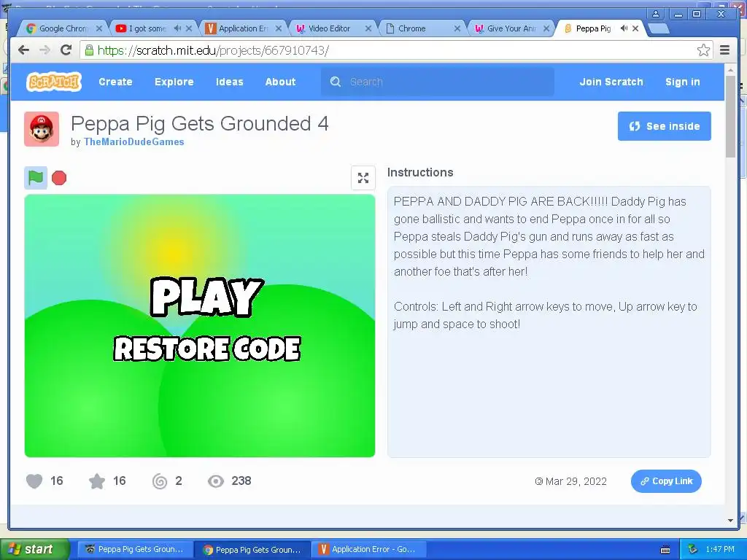
Task: Go forward with browser forward arrow
Action: pyautogui.click(x=44, y=50)
